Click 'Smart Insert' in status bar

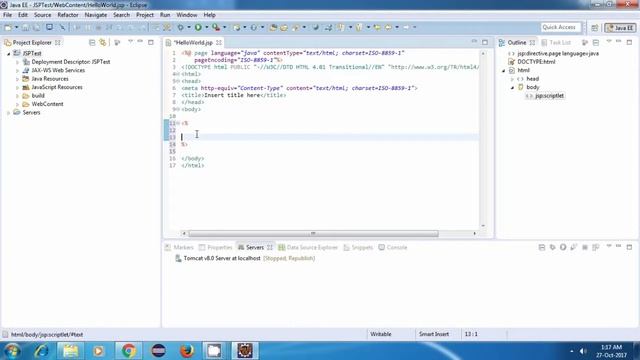[x=433, y=334]
